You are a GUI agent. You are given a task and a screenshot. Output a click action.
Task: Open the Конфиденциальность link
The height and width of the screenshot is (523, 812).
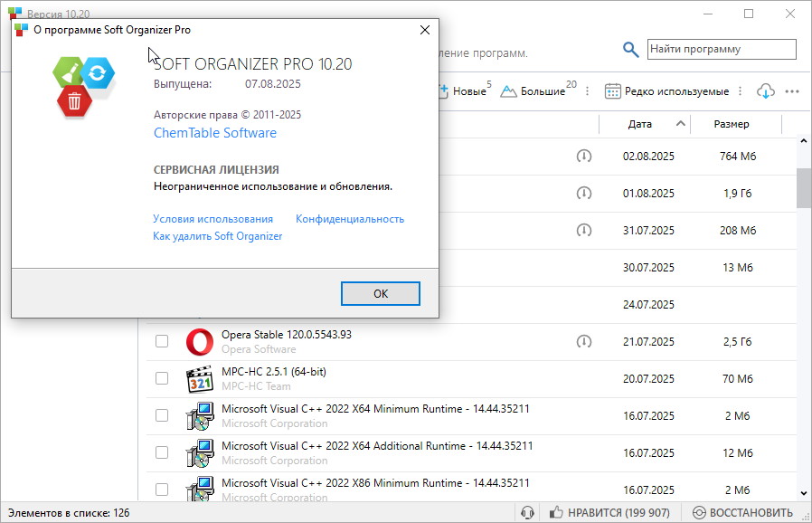pyautogui.click(x=350, y=219)
